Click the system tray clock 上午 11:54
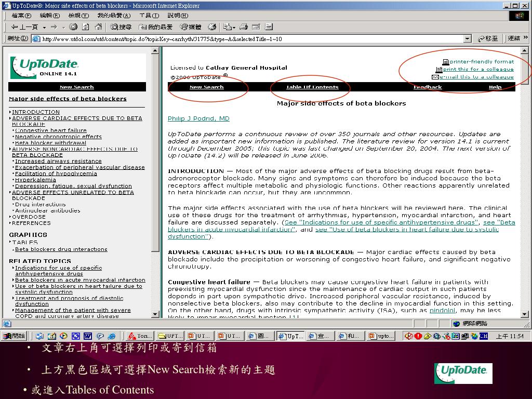Image resolution: width=532 pixels, height=399 pixels. coord(510,336)
